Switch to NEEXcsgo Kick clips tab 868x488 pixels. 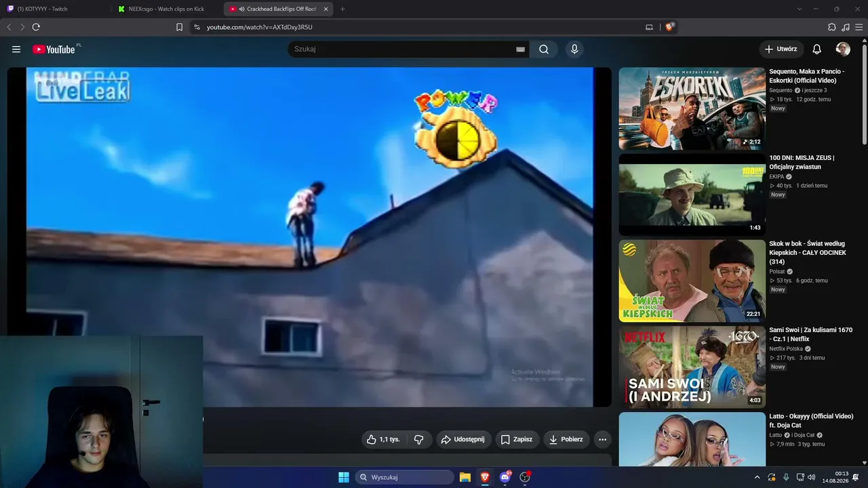coord(167,9)
